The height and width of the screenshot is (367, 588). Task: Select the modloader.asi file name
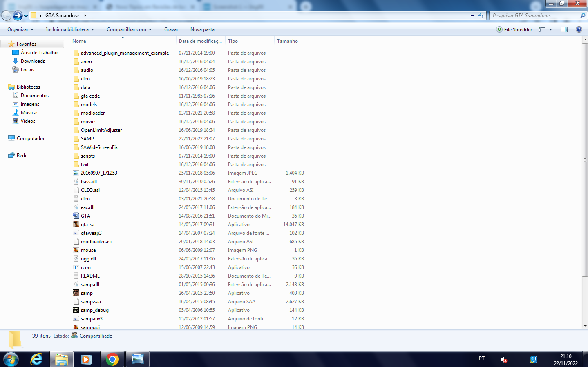click(x=96, y=242)
